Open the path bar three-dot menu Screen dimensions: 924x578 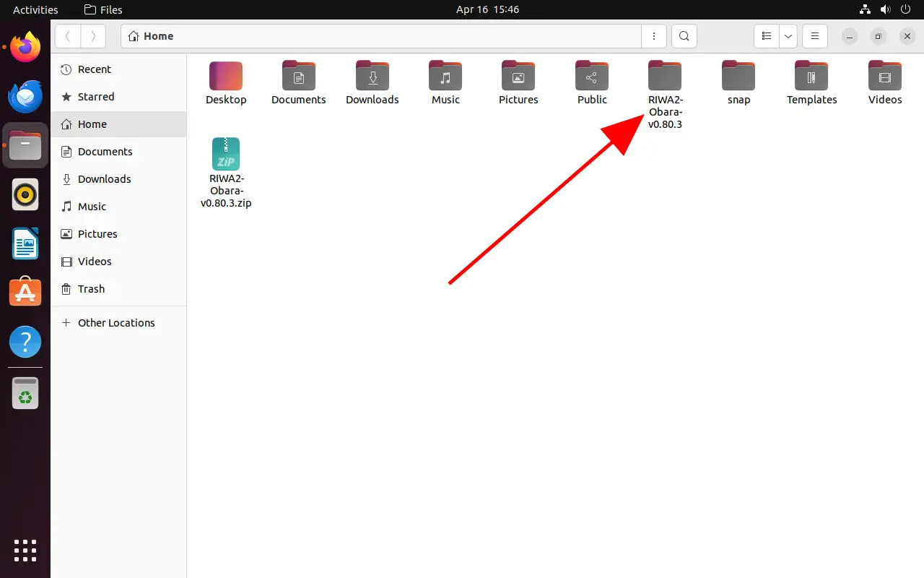[654, 36]
